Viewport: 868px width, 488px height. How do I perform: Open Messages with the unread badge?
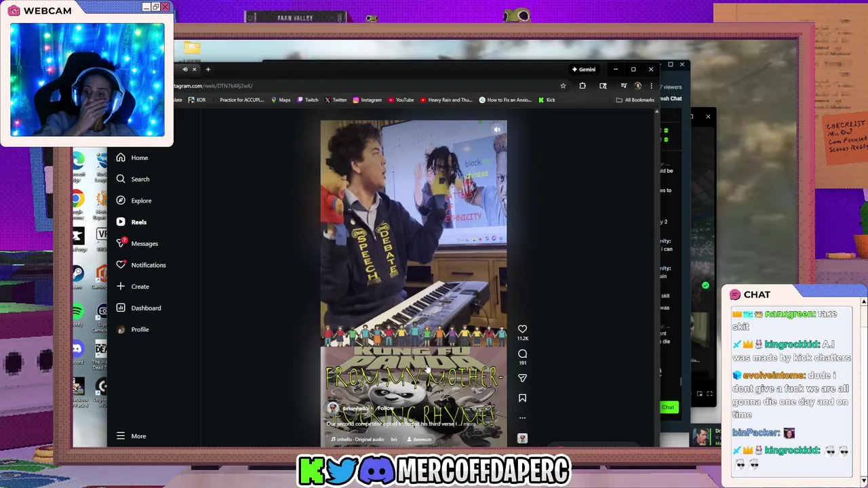(x=137, y=243)
